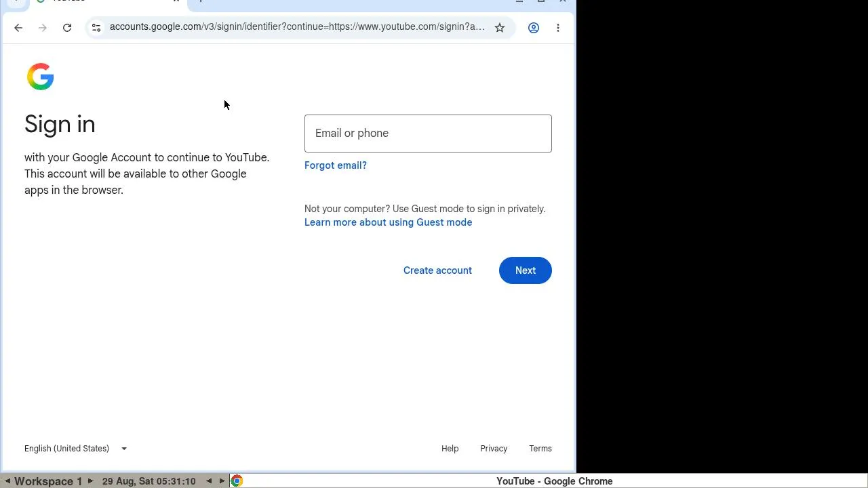Switch to next workspace arrow after Workspace 1
Image resolution: width=868 pixels, height=488 pixels.
[90, 481]
